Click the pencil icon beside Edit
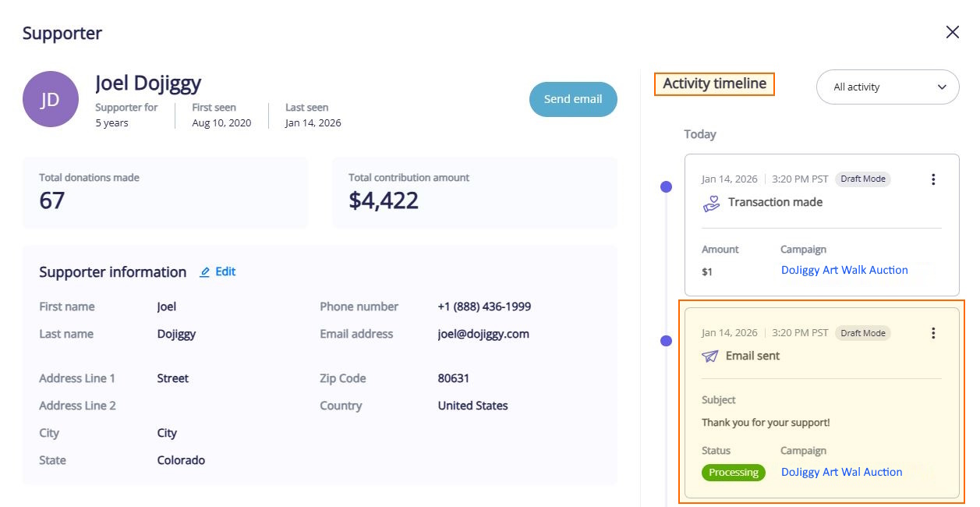The width and height of the screenshot is (980, 507). pyautogui.click(x=205, y=272)
